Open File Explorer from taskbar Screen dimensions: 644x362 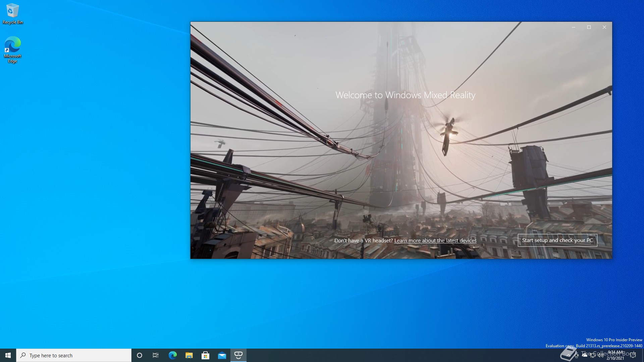(189, 355)
